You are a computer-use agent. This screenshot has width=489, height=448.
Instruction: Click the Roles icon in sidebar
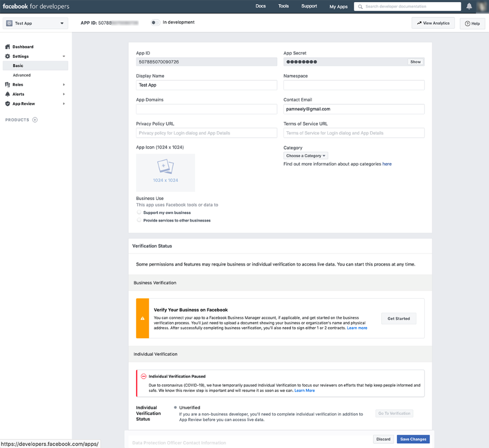(x=8, y=84)
